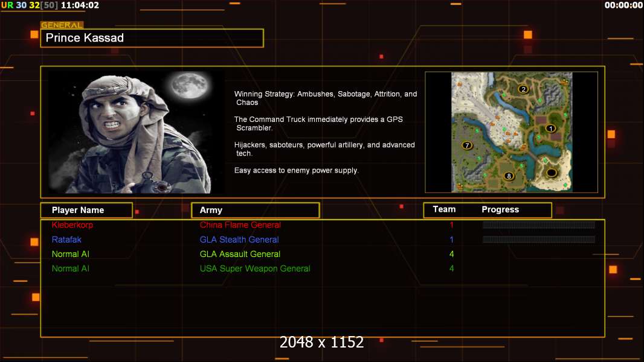Click the Progress column header
The height and width of the screenshot is (362, 644).
[x=500, y=209]
